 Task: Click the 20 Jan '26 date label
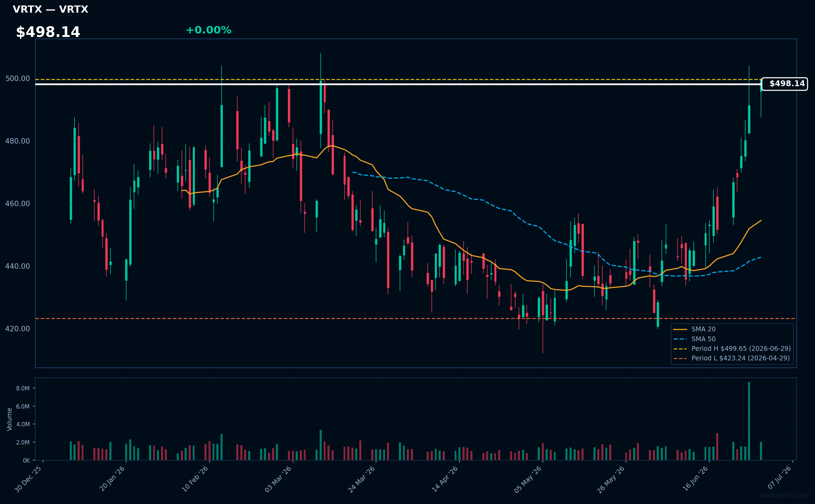pyautogui.click(x=112, y=479)
